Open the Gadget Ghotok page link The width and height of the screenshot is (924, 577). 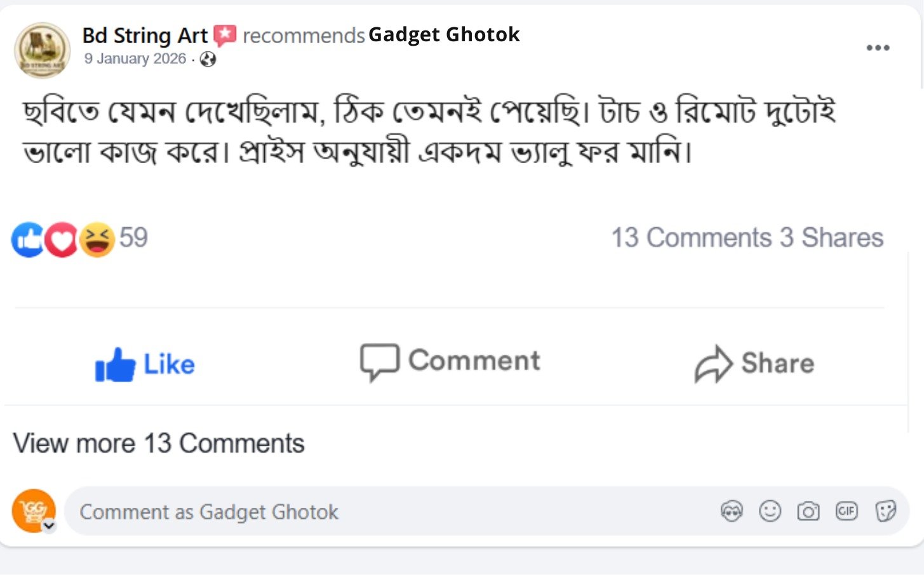444,34
